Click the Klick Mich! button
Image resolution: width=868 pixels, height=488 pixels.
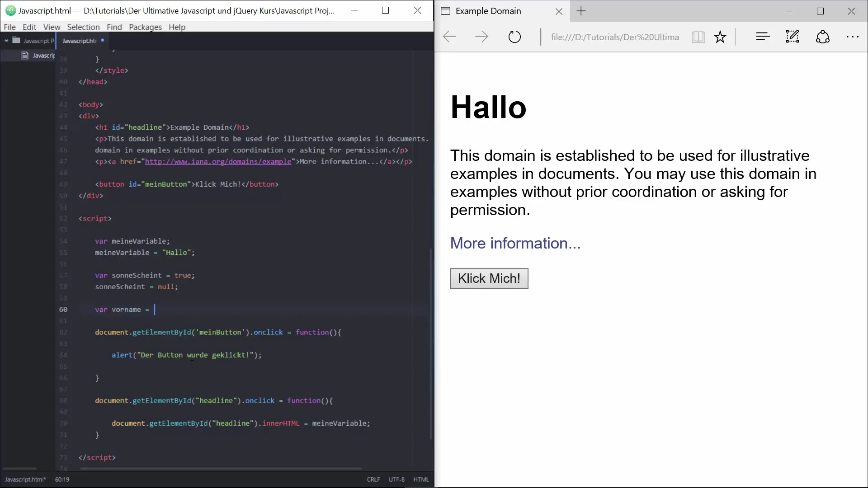[x=489, y=278]
